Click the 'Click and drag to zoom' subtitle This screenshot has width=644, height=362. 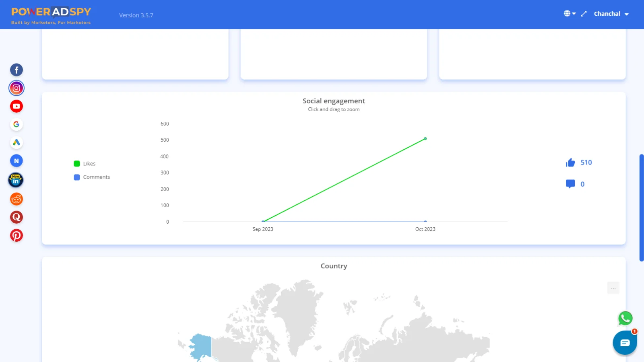pos(334,109)
